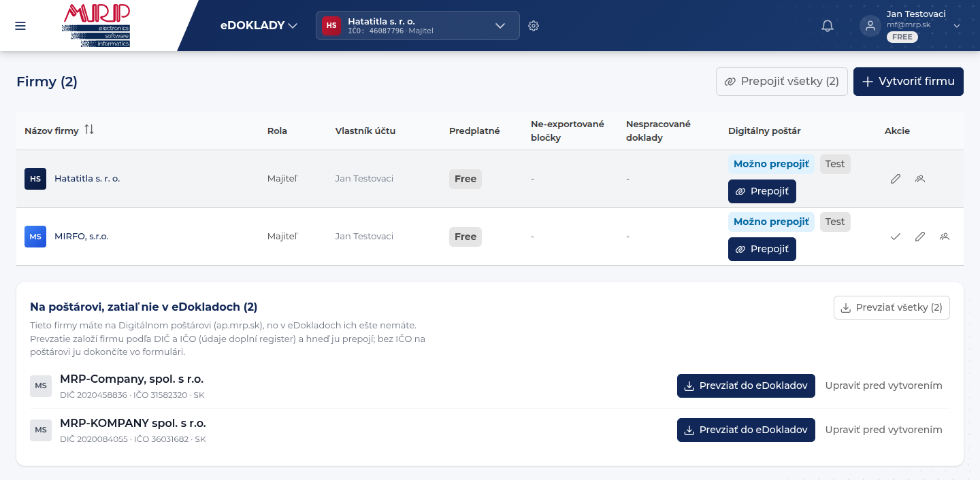
Task: Click the Test tag in MIRFO row
Action: click(835, 222)
